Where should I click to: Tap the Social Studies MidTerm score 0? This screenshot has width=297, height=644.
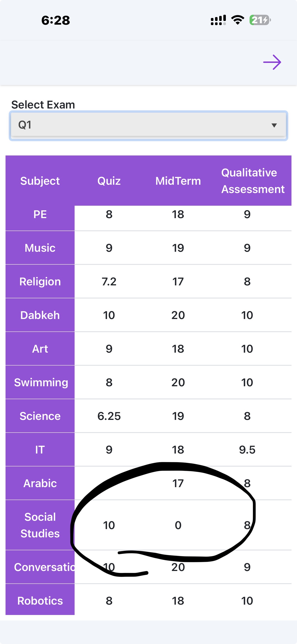pyautogui.click(x=178, y=525)
